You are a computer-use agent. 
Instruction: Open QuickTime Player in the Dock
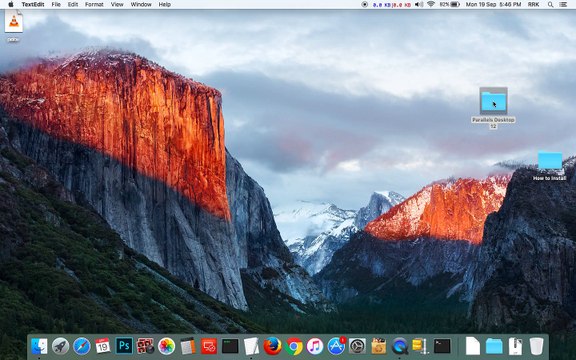coord(400,346)
